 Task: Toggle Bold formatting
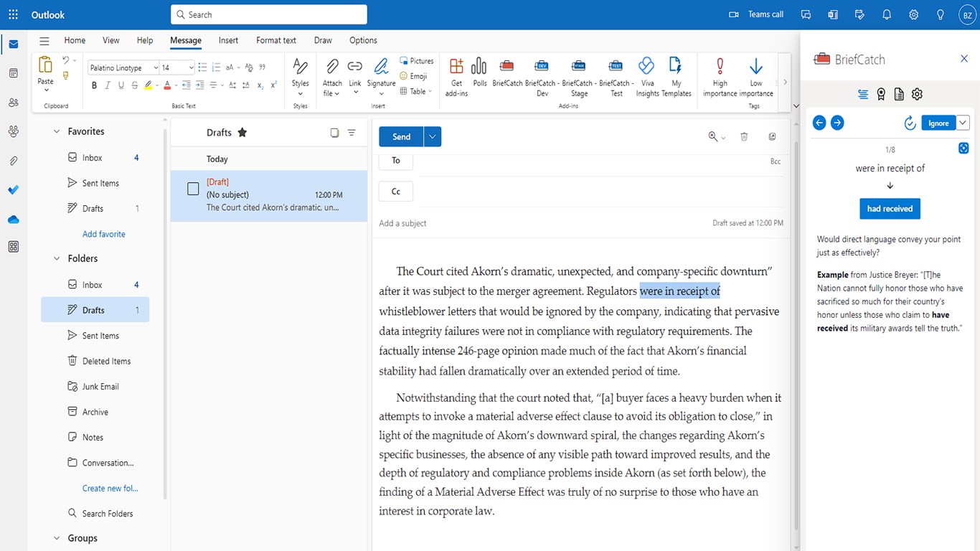94,85
